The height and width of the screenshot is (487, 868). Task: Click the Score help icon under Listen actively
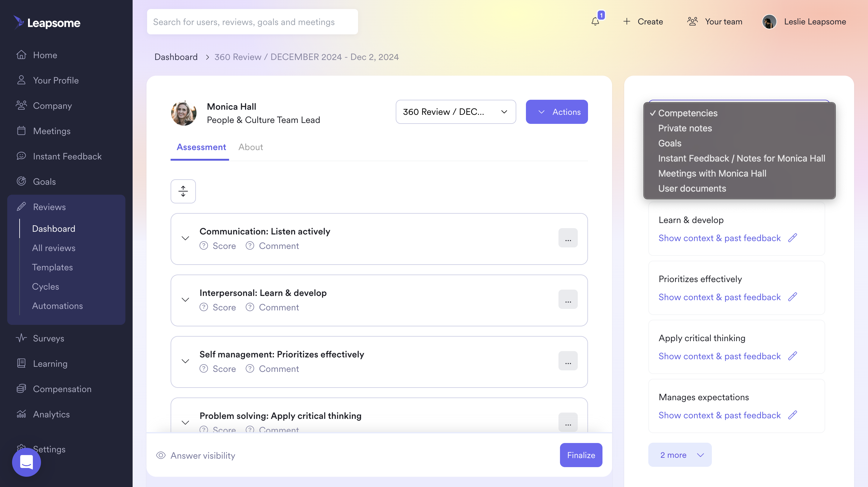203,246
